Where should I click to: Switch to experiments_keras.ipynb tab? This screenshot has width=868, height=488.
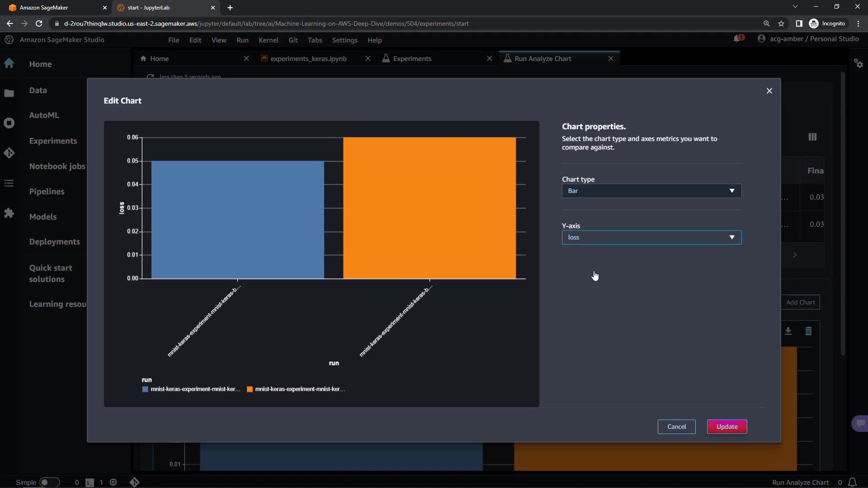tap(308, 59)
